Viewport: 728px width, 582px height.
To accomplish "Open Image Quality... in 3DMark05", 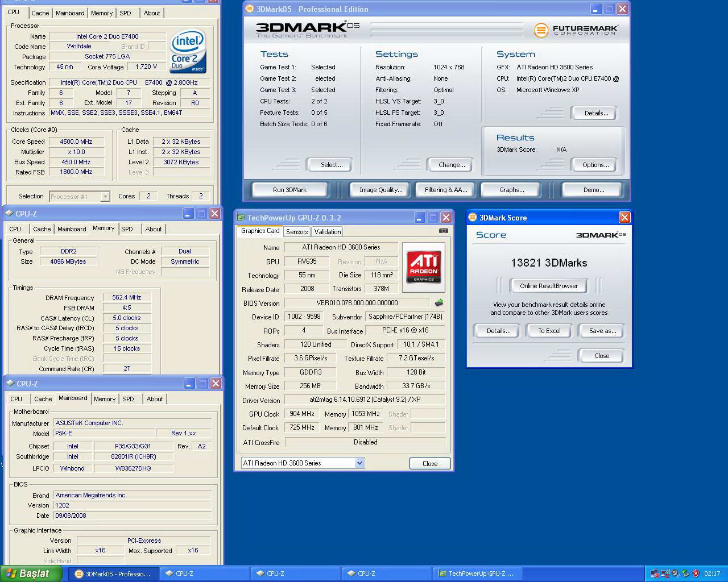I will pos(380,190).
